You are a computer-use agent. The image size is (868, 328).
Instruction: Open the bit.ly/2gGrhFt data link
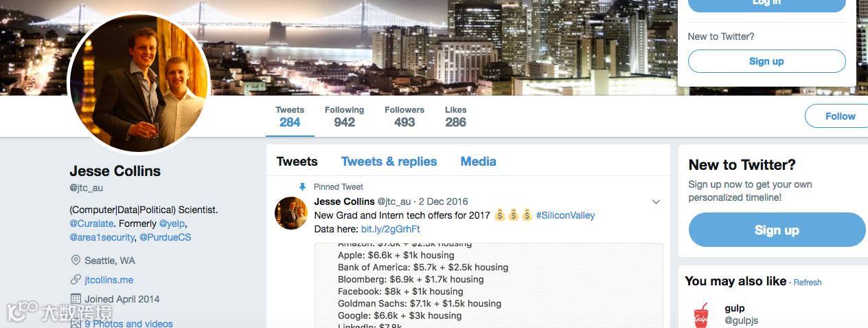coord(390,229)
